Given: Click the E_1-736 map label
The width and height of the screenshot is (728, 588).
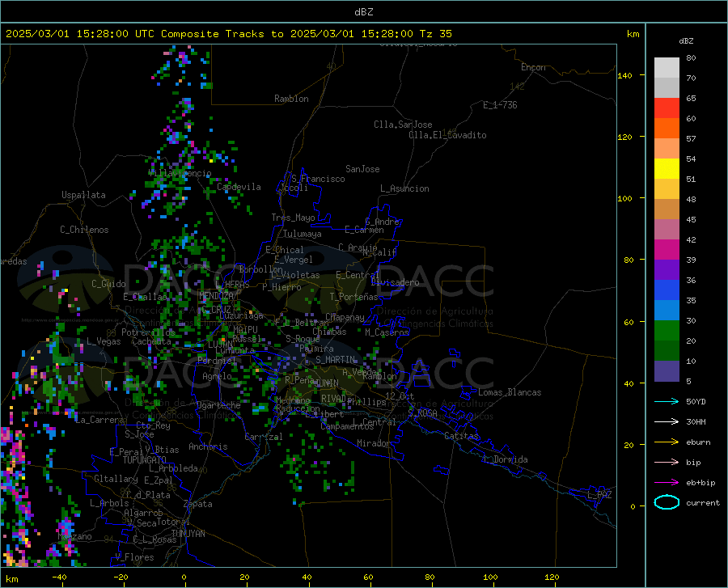Looking at the screenshot, I should (500, 105).
